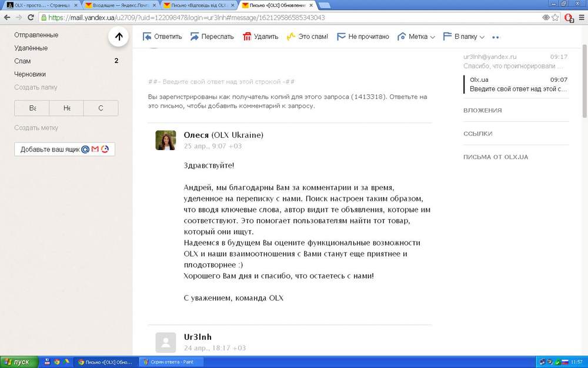Click Олеся's avatar photo
Image resolution: width=588 pixels, height=368 pixels.
(166, 141)
